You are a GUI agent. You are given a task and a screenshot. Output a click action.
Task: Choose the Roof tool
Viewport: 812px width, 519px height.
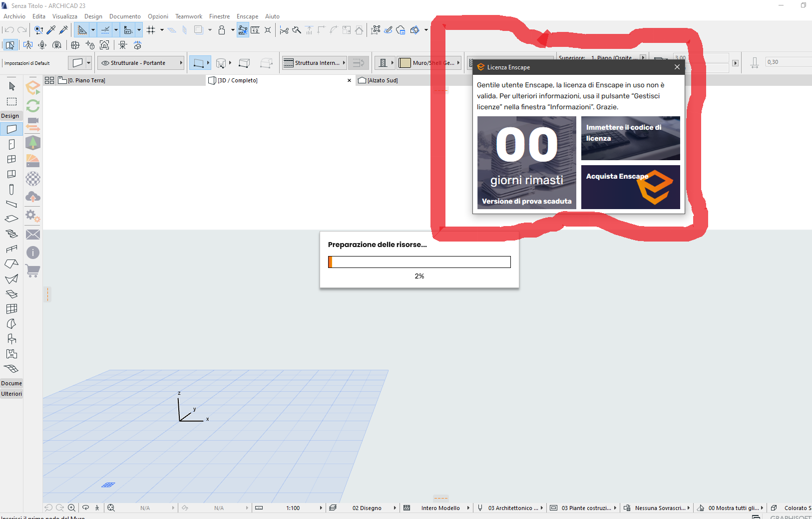[x=11, y=263]
